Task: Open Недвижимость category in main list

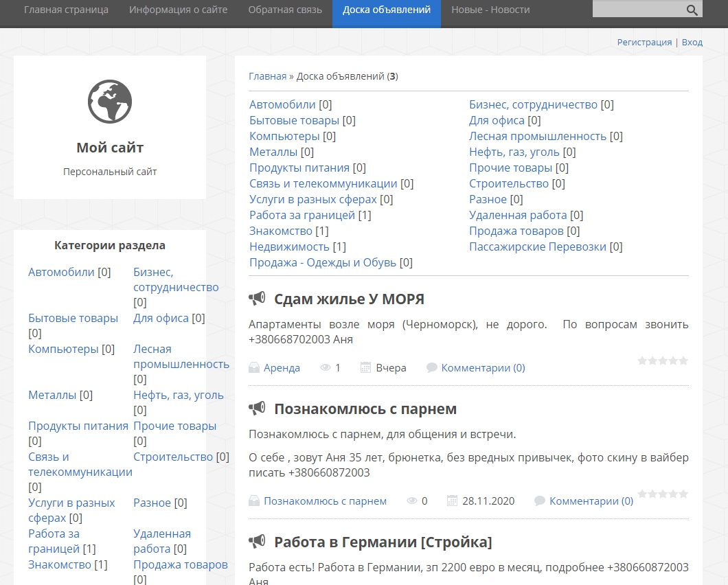Action: tap(289, 246)
